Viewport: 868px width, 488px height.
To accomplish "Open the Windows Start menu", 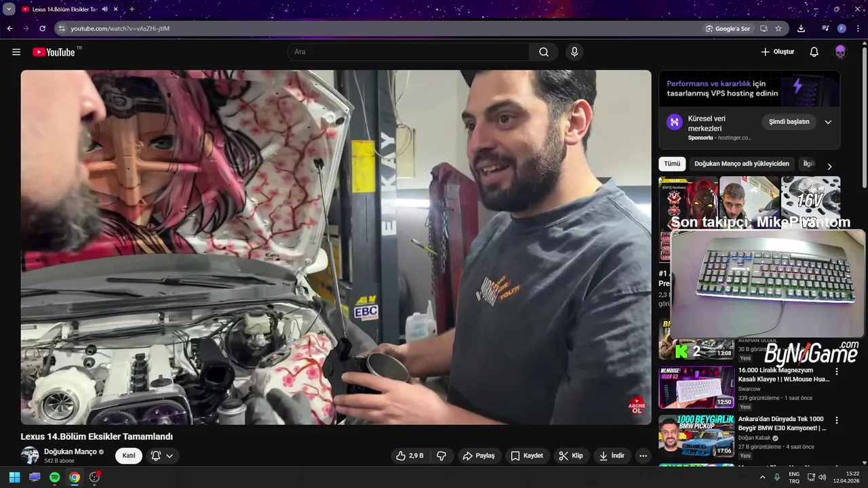I will 15,477.
